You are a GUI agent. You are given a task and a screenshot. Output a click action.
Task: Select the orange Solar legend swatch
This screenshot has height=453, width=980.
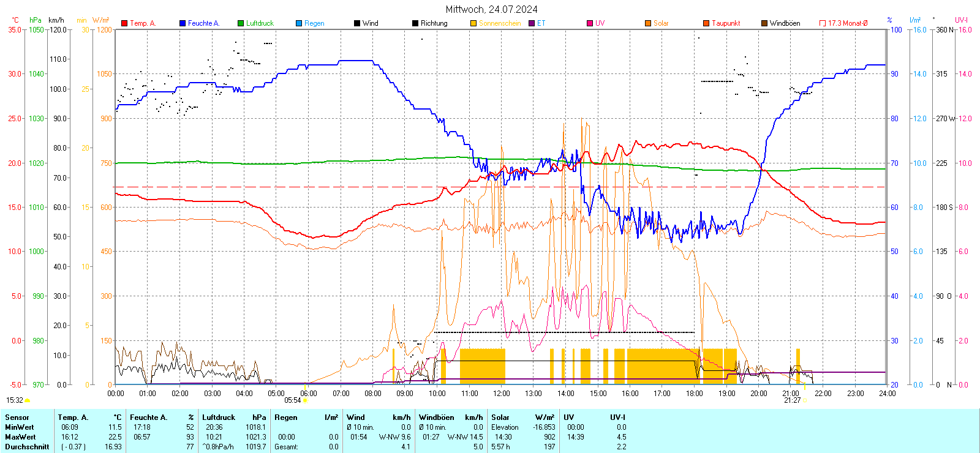648,23
